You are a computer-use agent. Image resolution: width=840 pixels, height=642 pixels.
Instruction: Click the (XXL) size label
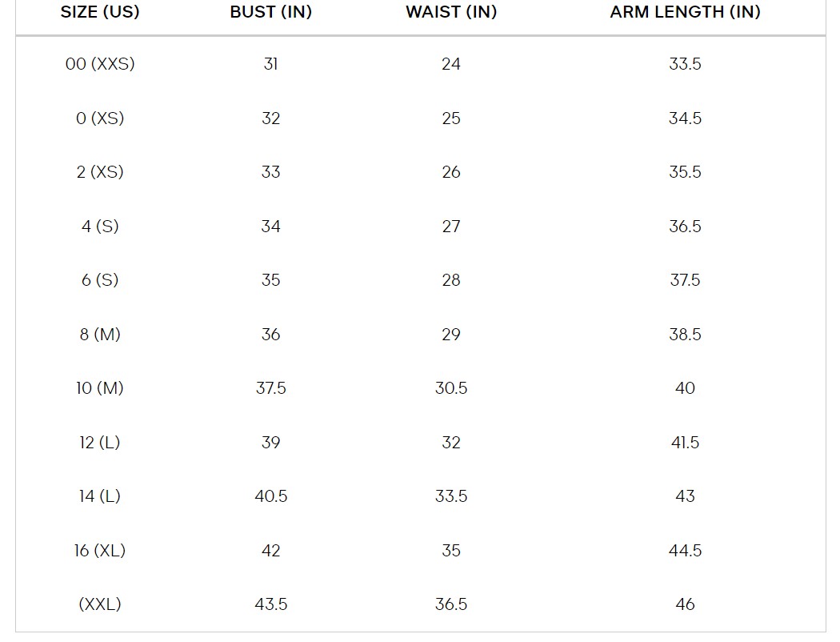(x=100, y=604)
